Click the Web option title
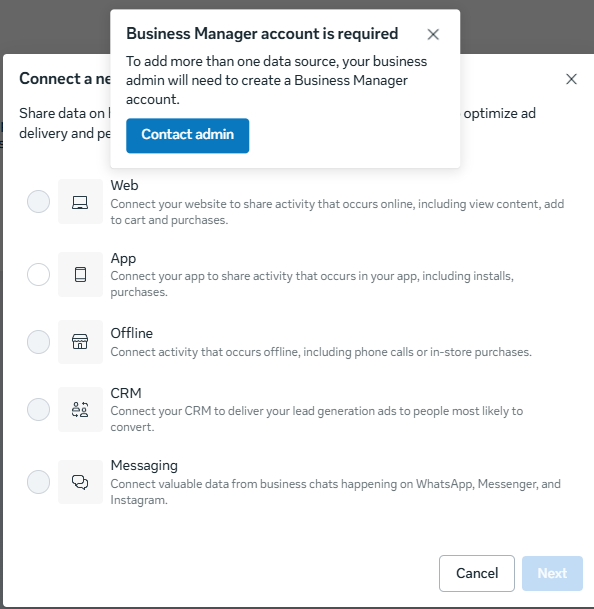Viewport: 594px width, 609px height. 124,185
